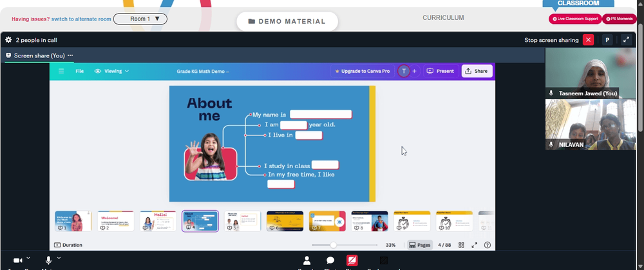The height and width of the screenshot is (270, 644).
Task: Open people list icon
Action: tap(307, 260)
